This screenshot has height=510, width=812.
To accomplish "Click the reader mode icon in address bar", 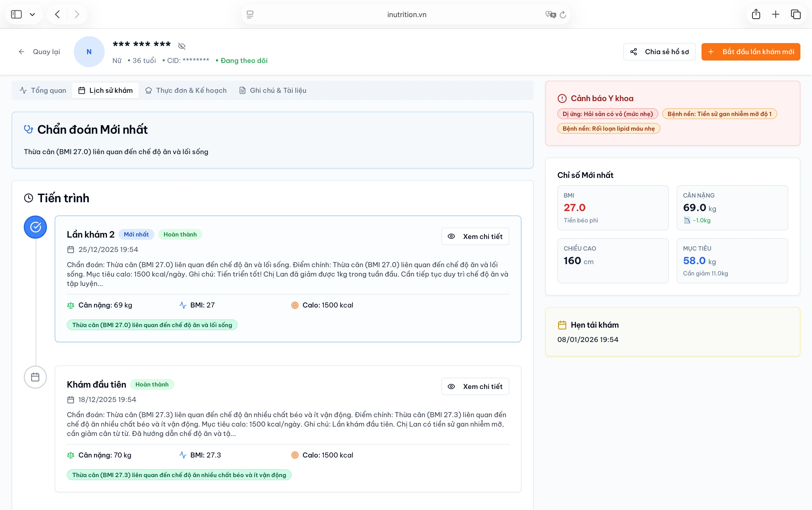I will coord(250,14).
